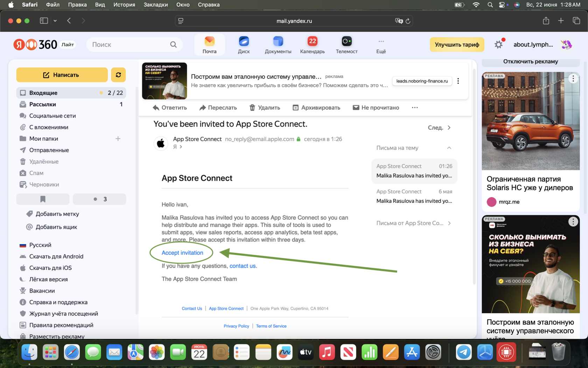Click the Terms of Service footer link
Viewport: 588px width, 368px height.
point(271,326)
